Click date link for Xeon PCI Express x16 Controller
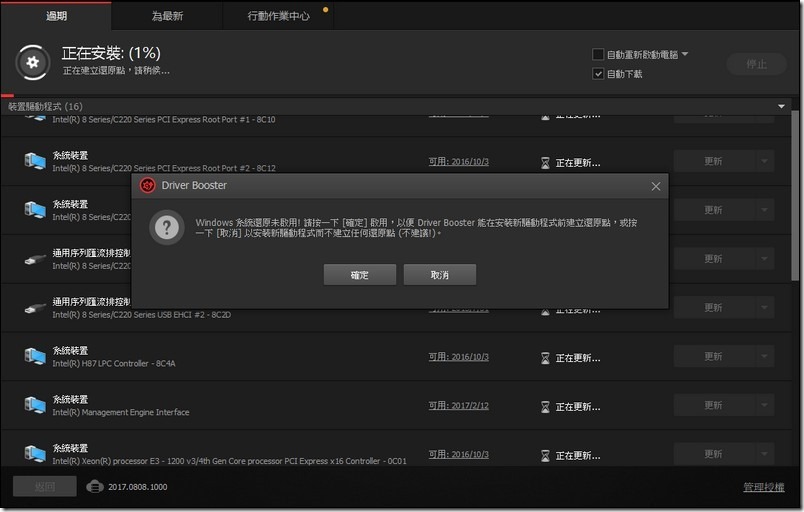Image resolution: width=804 pixels, height=512 pixels. [458, 454]
